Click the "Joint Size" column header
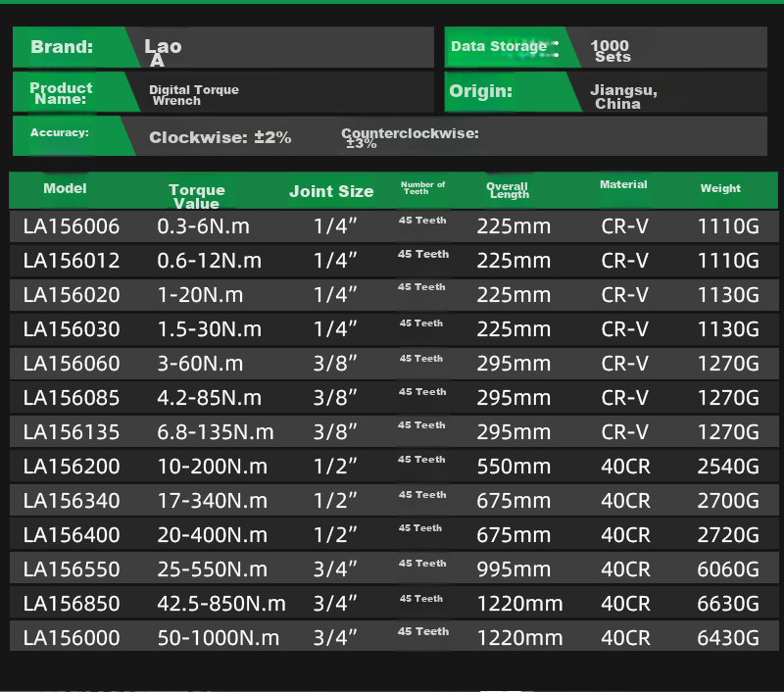784x692 pixels. point(331,191)
